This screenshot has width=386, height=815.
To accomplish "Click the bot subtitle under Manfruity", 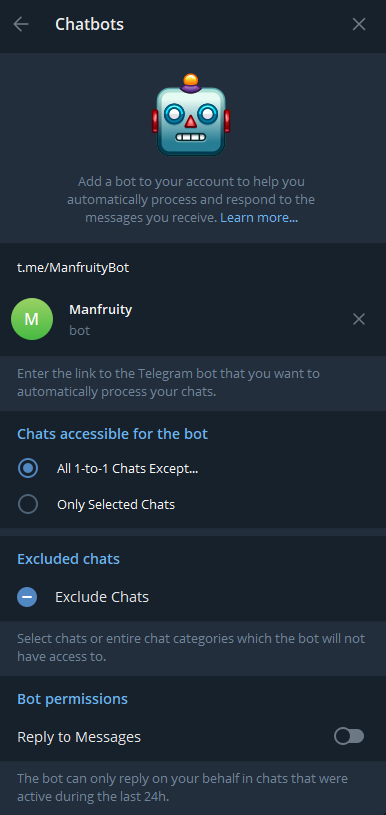I will (79, 331).
